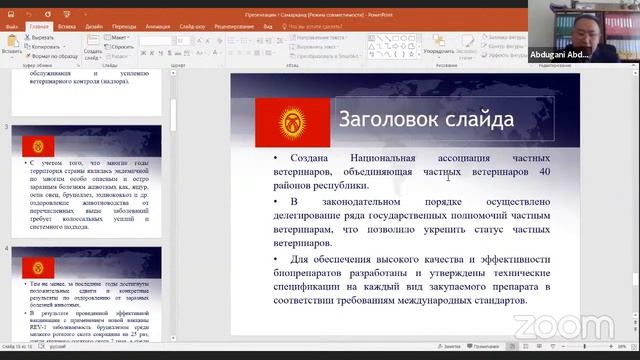This screenshot has width=640, height=360.
Task: Click Convert to SmartArt button
Action: tap(325, 56)
